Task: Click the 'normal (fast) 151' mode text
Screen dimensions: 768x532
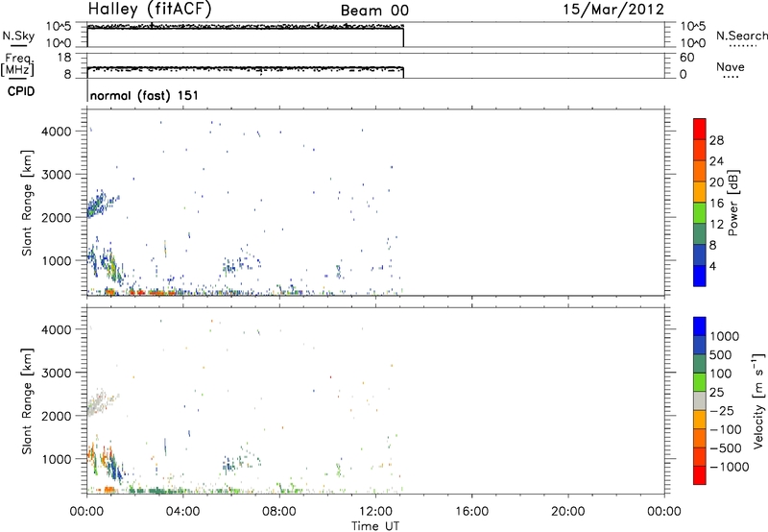Action: coord(145,95)
